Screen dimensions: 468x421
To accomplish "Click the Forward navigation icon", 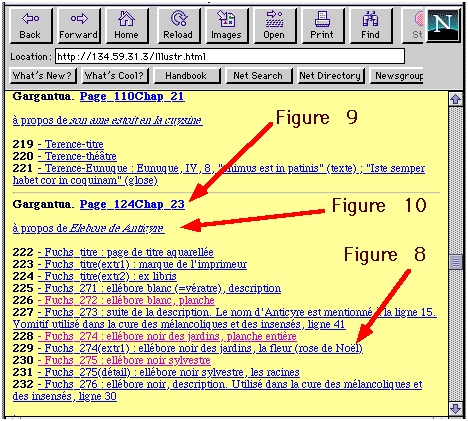I will (x=79, y=26).
